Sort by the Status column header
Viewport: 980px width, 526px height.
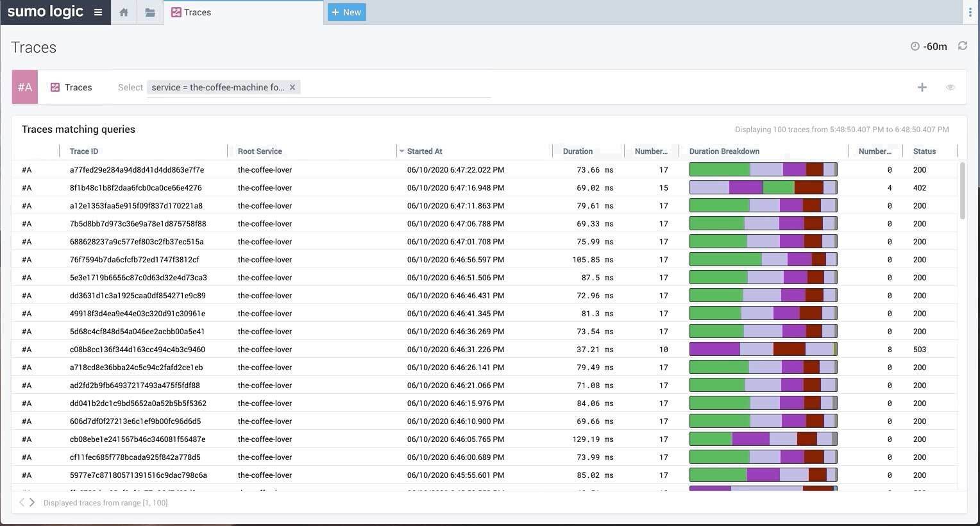(x=924, y=151)
